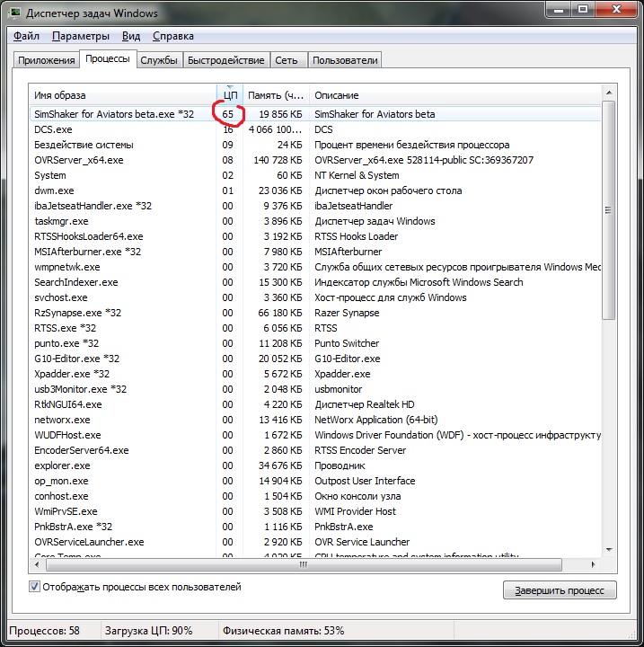Select ibaJetseatHandler.exe *32 process
Screen dimensions: 644x647
(315, 206)
